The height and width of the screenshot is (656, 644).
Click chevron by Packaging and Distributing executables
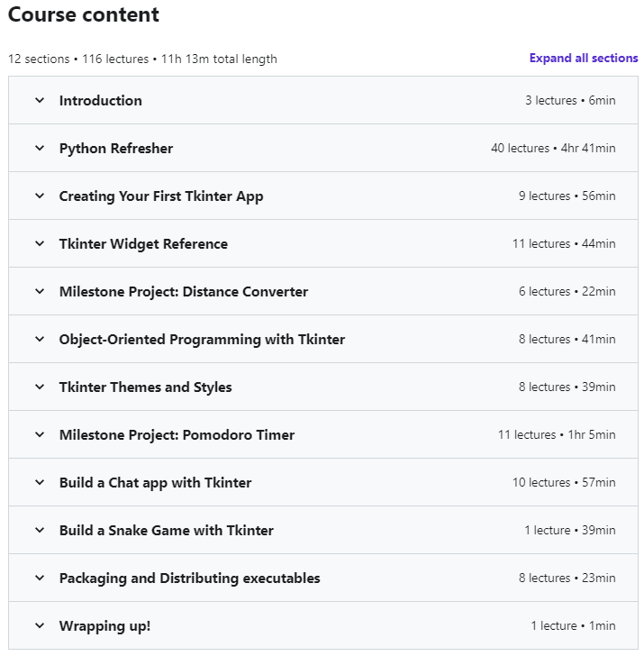[40, 578]
